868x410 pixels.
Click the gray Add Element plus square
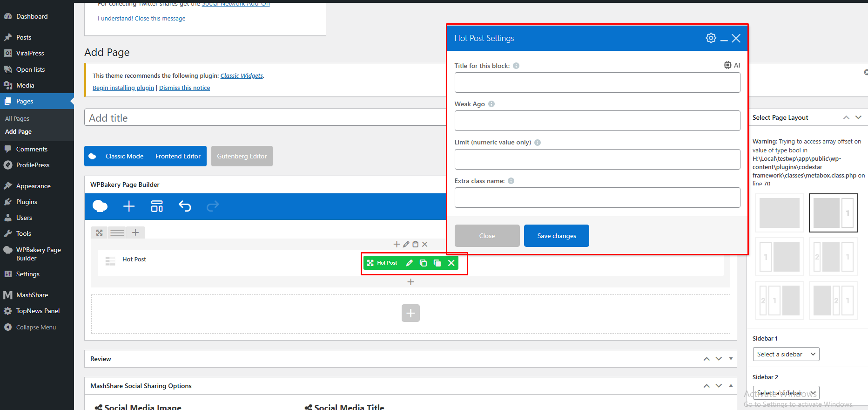tap(410, 313)
